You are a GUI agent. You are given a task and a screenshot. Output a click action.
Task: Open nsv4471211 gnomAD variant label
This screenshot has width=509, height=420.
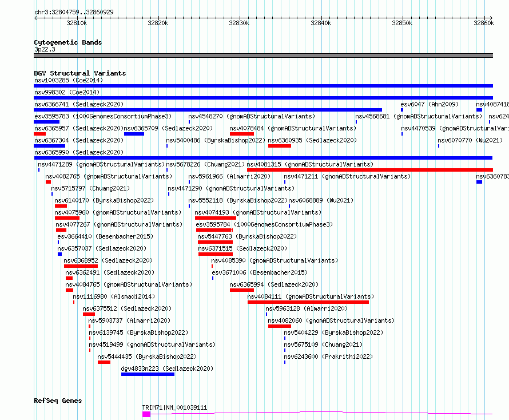pos(347,176)
